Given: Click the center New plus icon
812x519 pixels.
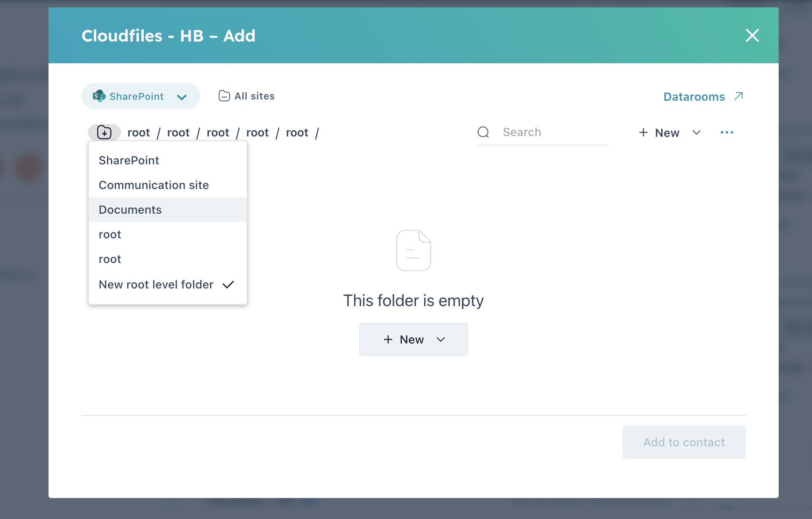Looking at the screenshot, I should (388, 339).
